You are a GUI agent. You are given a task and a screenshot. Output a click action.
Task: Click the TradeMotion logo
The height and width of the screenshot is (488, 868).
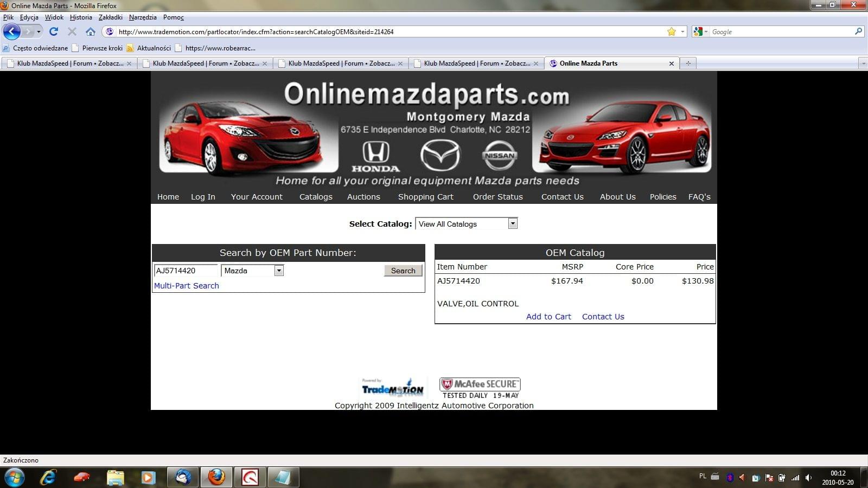pos(393,388)
